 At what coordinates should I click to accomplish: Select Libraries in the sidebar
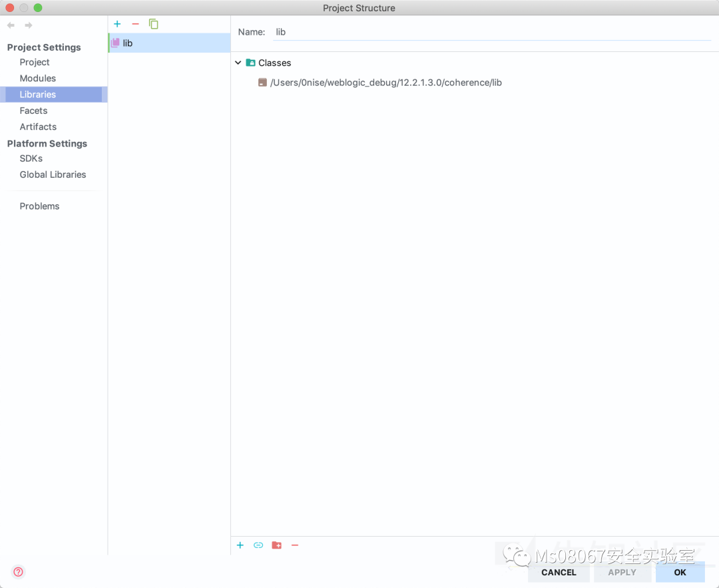(x=54, y=95)
